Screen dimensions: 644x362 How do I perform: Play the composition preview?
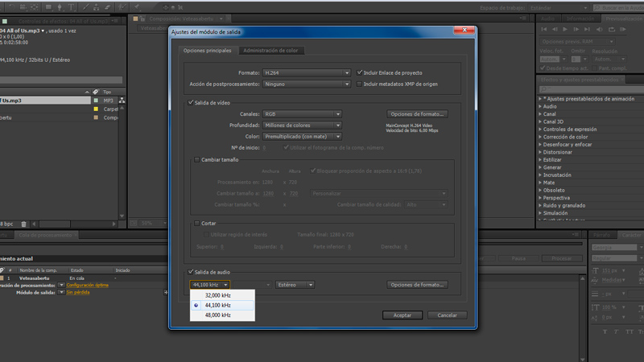(565, 29)
